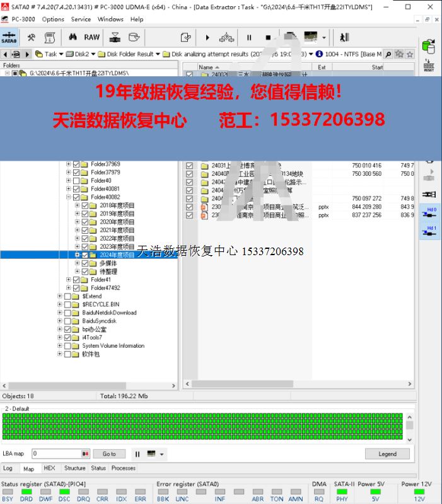The width and height of the screenshot is (442, 504).
Task: Uncheck the bp办公室 folder checkbox
Action: pyautogui.click(x=68, y=329)
